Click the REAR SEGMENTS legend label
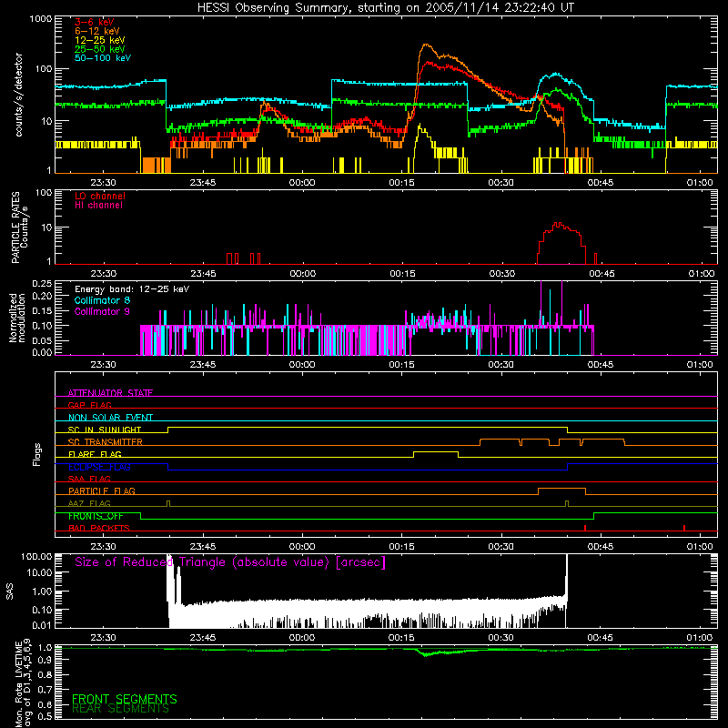Viewport: 728px width, 728px height. pyautogui.click(x=121, y=709)
